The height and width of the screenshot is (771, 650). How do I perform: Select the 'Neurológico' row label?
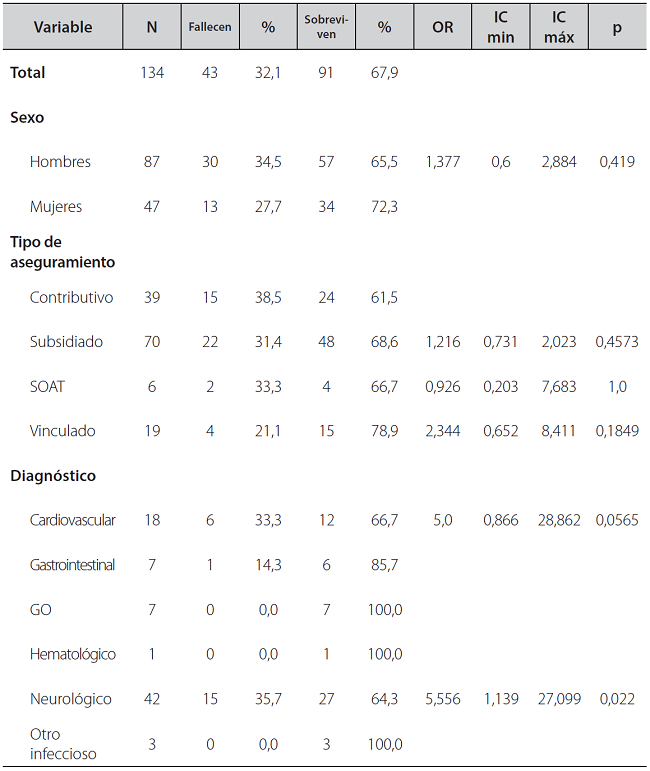pyautogui.click(x=70, y=699)
